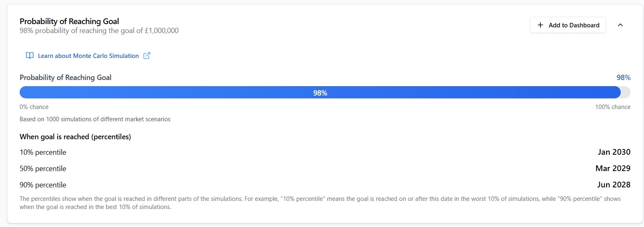Select the 90% percentile row label
The image size is (644, 227).
pos(43,185)
